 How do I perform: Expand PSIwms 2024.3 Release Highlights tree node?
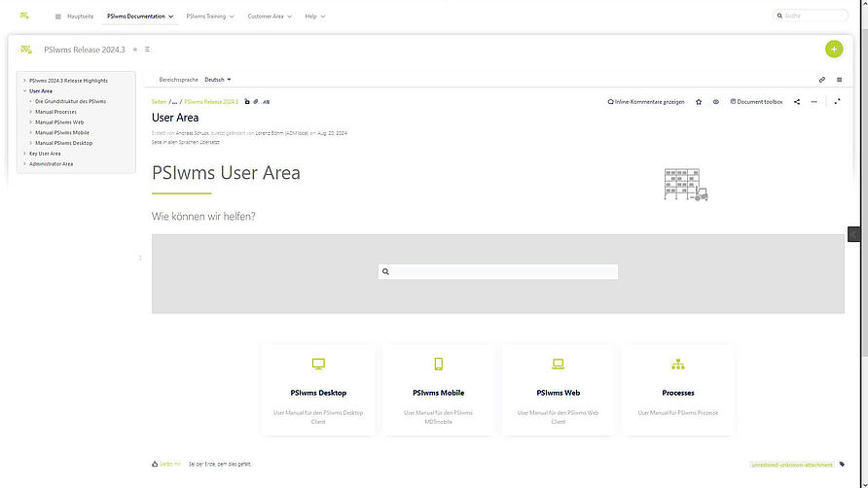click(24, 81)
